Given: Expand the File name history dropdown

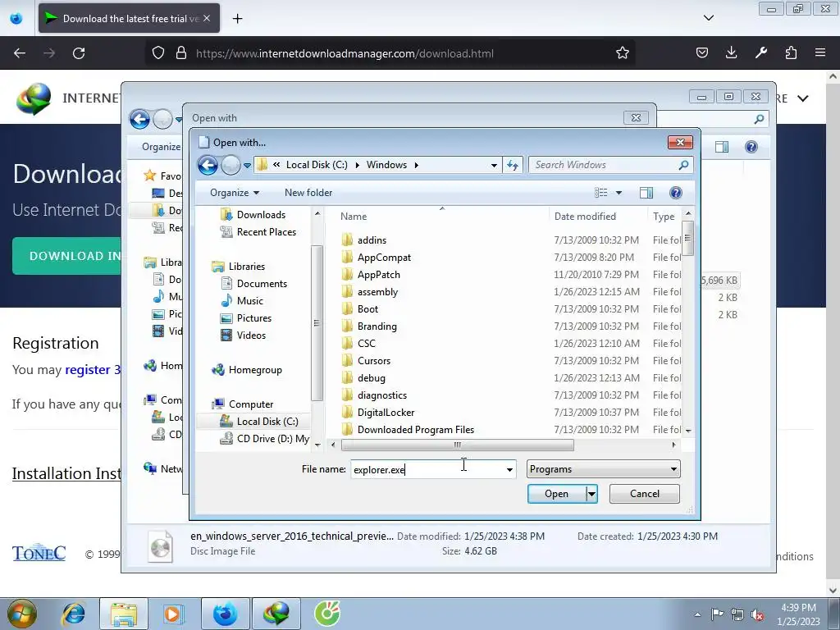Looking at the screenshot, I should [x=509, y=470].
